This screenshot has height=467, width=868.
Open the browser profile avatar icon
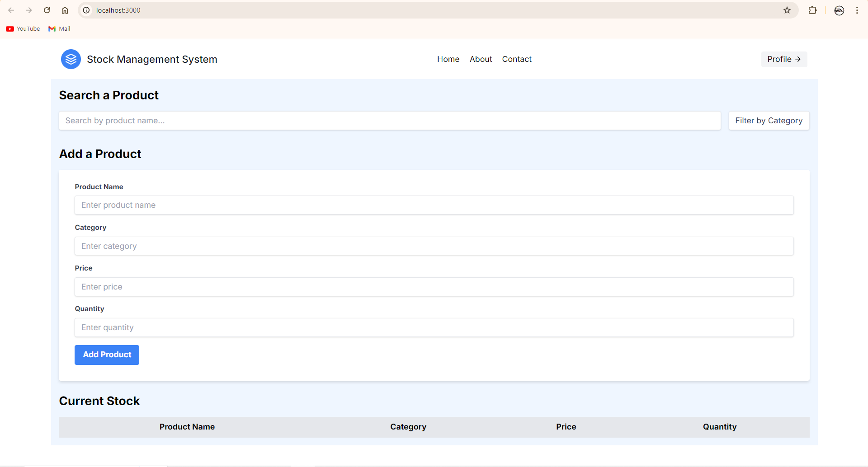click(839, 10)
